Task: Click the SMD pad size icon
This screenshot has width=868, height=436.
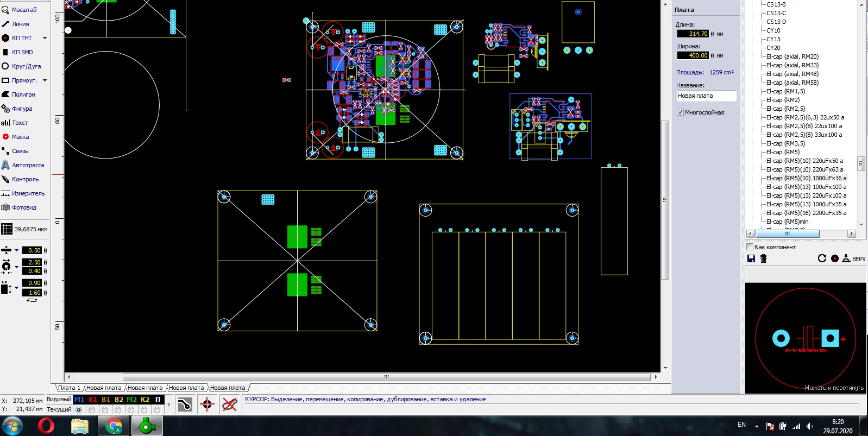Action: point(6,287)
